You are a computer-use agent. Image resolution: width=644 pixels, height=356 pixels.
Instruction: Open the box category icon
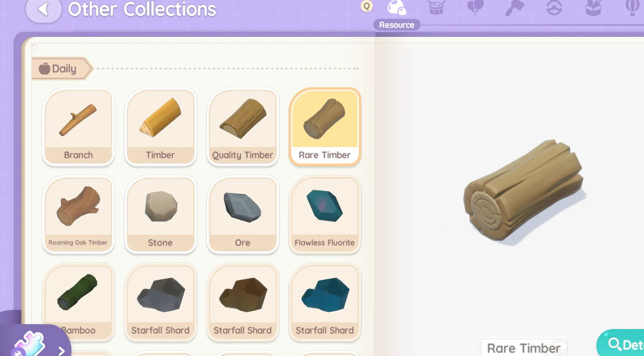(x=593, y=8)
